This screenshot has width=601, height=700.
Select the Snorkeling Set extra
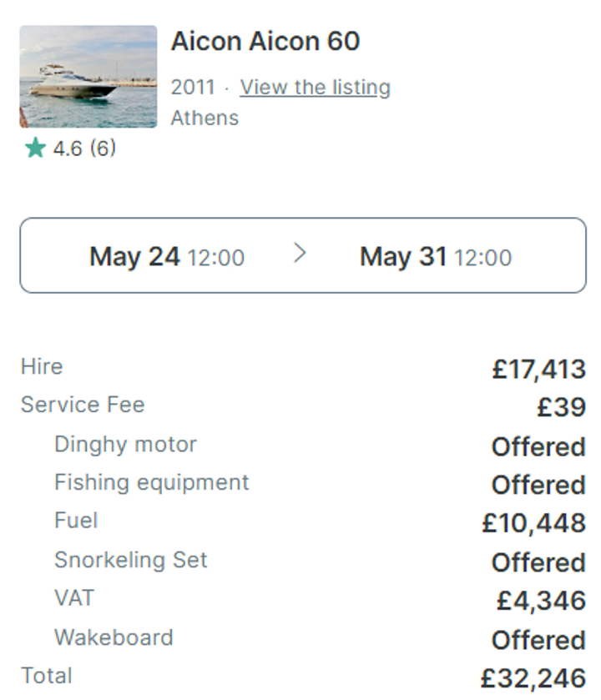tap(131, 560)
